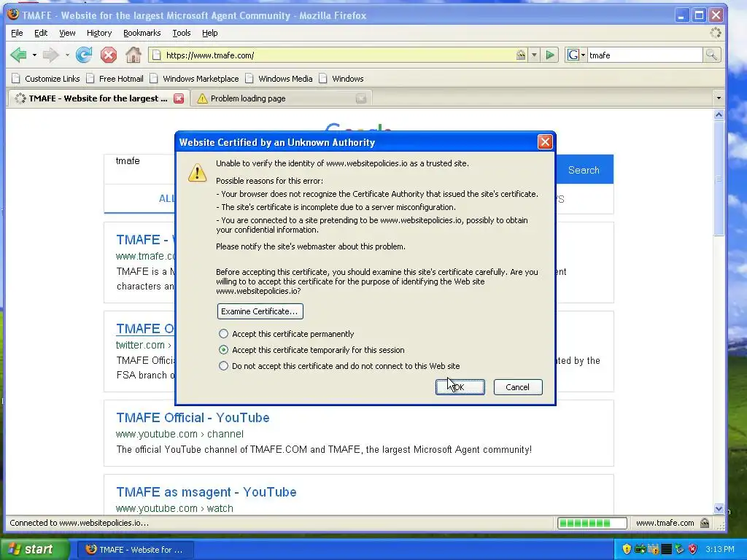Open Customize Links bookmark

coord(46,79)
